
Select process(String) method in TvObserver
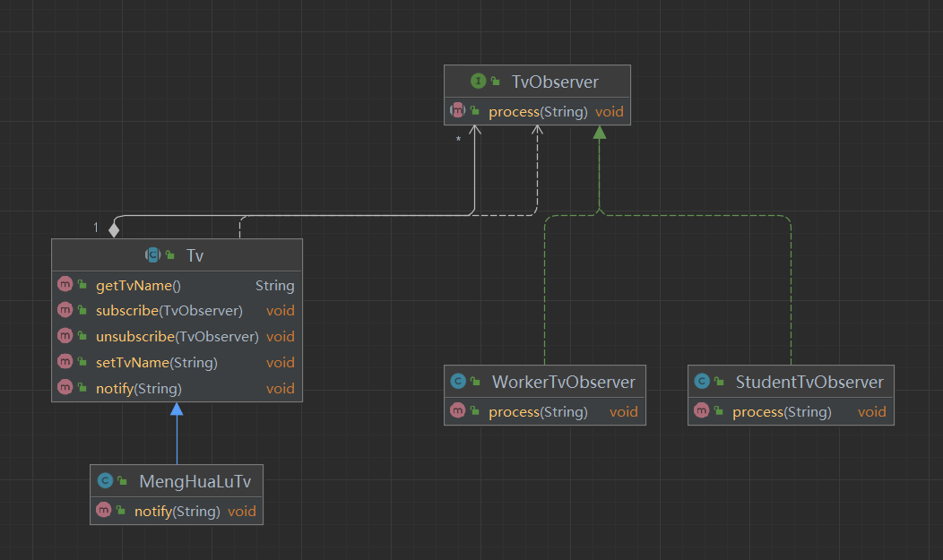[538, 112]
